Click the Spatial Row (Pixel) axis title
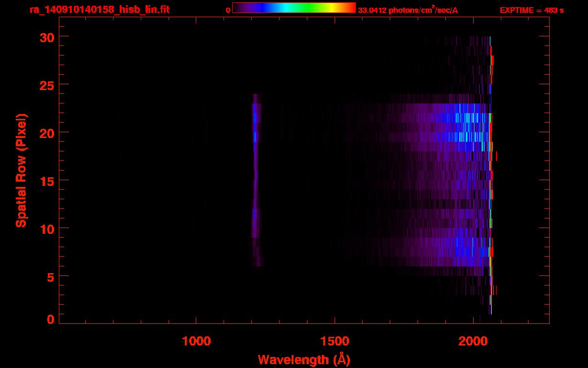Screen dimensions: 588x368 point(21,170)
